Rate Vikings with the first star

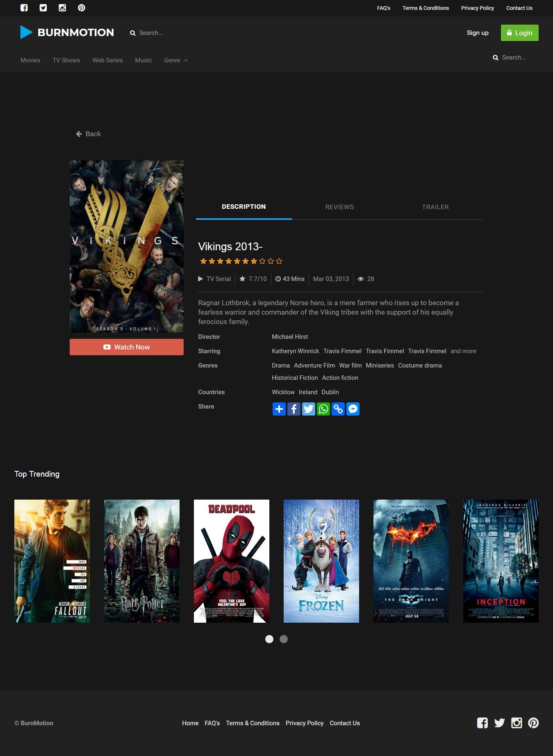tap(203, 261)
